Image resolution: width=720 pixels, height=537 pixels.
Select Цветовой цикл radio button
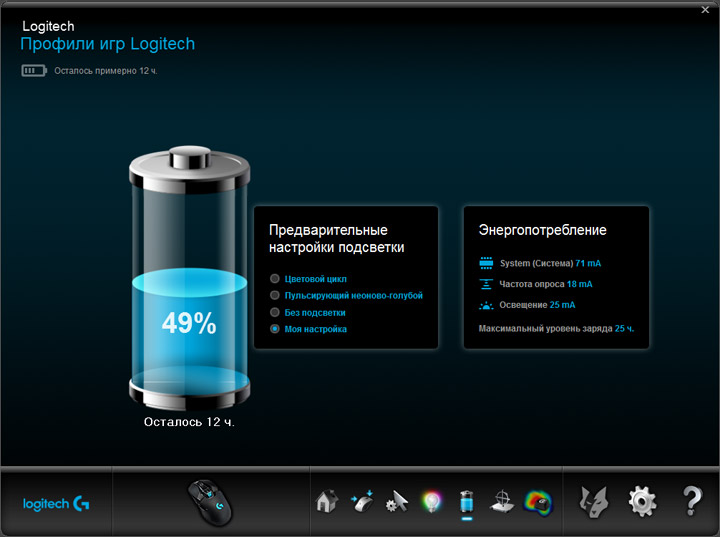(275, 278)
